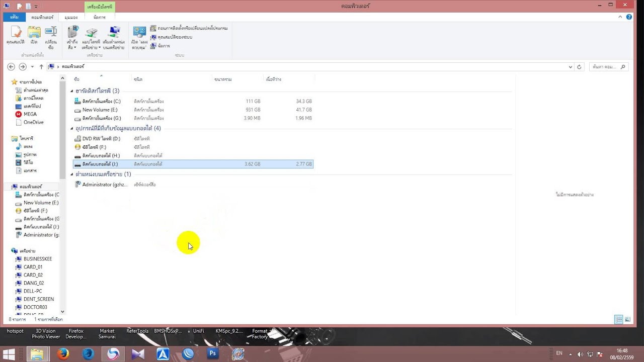Screen dimensions: 644x362
Task: Go up one level with the Up arrow
Action: pos(41,66)
